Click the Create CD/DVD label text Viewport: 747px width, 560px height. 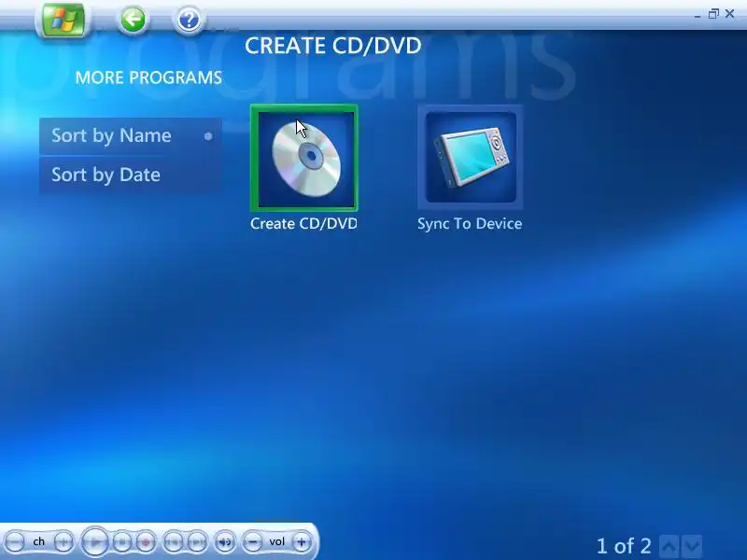pos(303,224)
